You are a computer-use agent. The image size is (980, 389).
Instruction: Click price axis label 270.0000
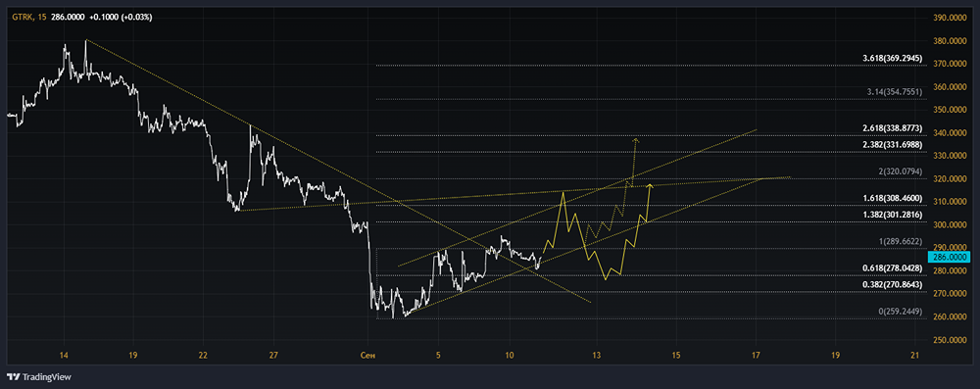[950, 294]
